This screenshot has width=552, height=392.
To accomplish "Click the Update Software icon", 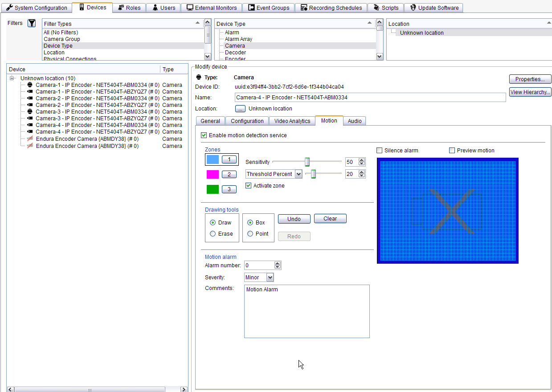I will [x=412, y=8].
